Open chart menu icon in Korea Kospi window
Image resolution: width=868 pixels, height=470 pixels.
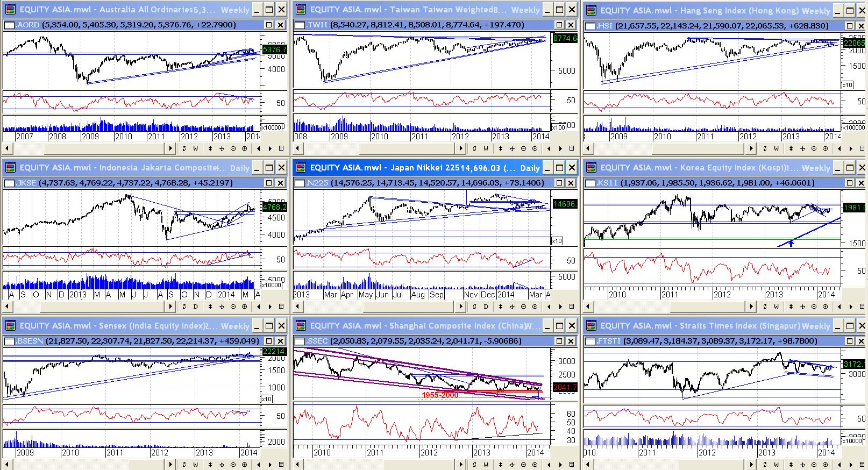click(x=862, y=307)
